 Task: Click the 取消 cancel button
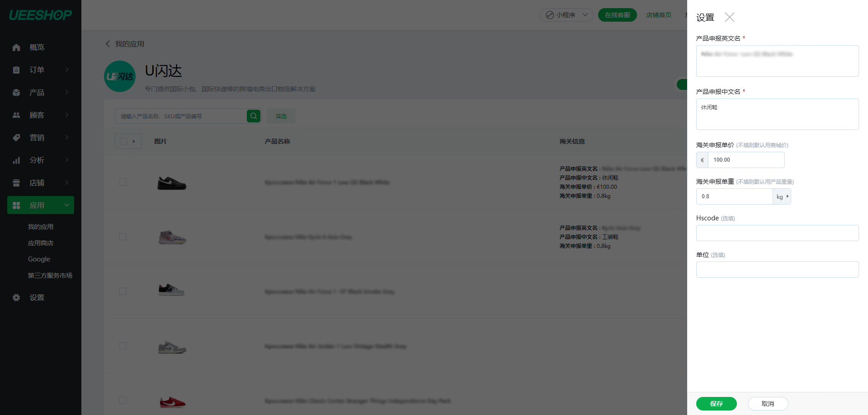click(x=768, y=404)
